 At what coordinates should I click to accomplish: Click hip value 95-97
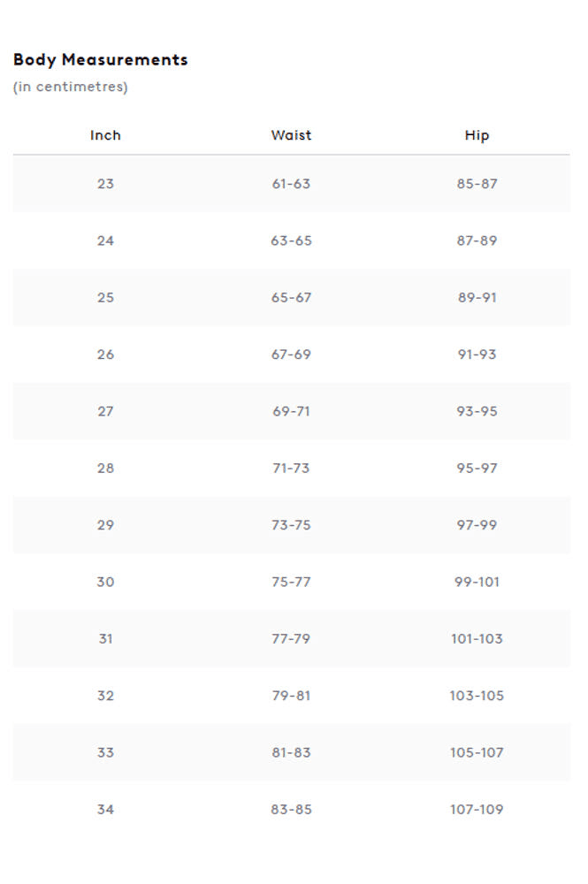click(x=477, y=469)
